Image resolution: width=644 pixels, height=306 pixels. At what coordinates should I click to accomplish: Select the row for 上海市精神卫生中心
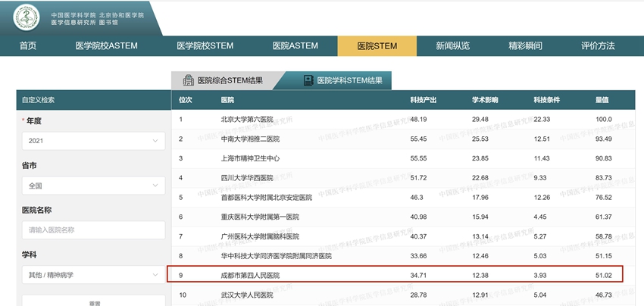pyautogui.click(x=403, y=158)
